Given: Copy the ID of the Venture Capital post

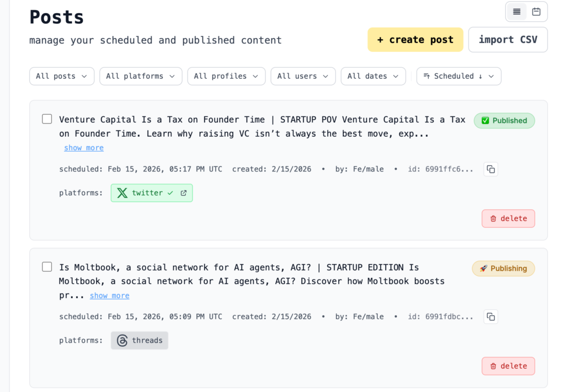Looking at the screenshot, I should tap(491, 169).
